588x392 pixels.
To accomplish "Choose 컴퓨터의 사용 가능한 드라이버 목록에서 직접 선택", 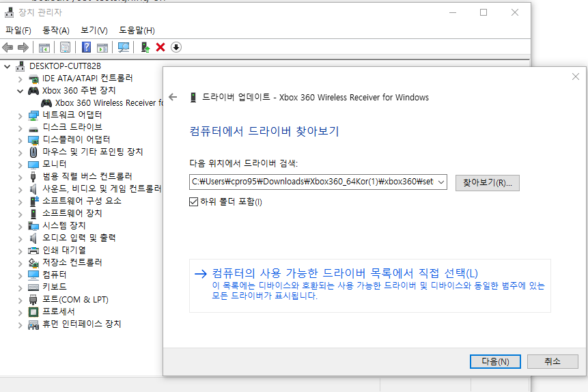I will click(x=369, y=285).
